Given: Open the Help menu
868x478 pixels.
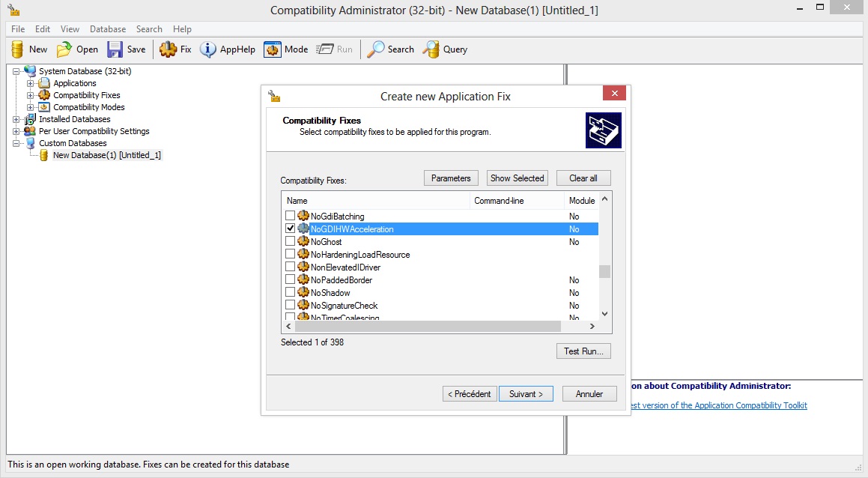Looking at the screenshot, I should [x=182, y=28].
